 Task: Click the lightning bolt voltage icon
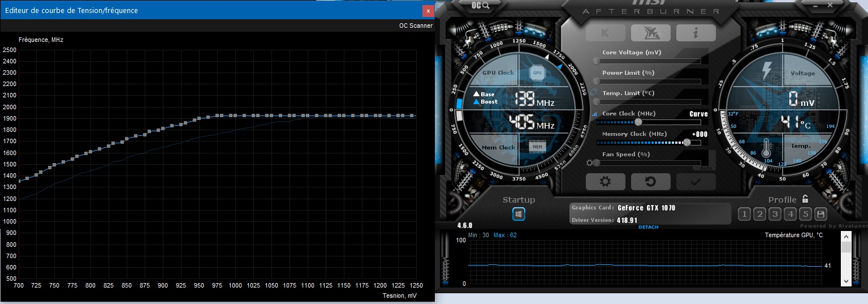(x=767, y=71)
